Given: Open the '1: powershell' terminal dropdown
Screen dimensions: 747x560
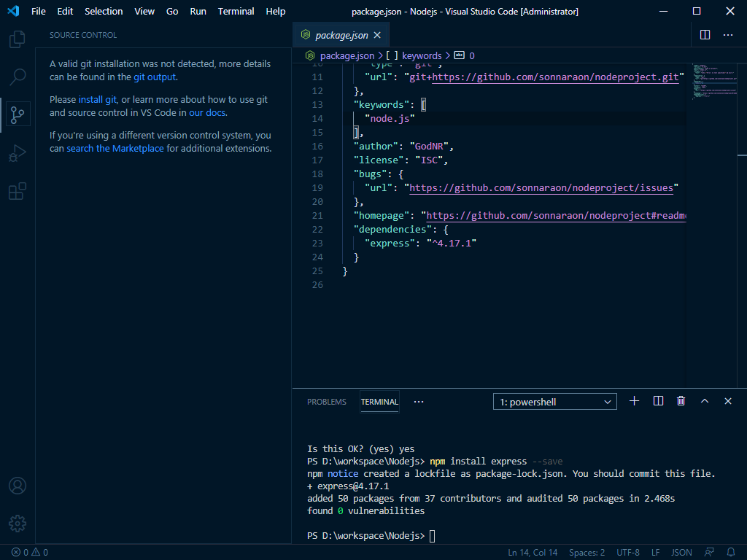Looking at the screenshot, I should coord(554,402).
